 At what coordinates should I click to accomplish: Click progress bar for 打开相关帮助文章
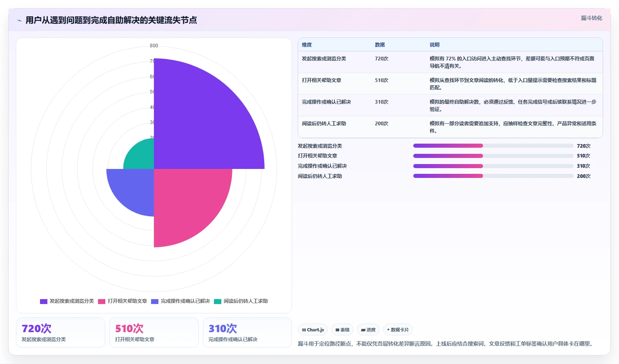click(x=493, y=156)
